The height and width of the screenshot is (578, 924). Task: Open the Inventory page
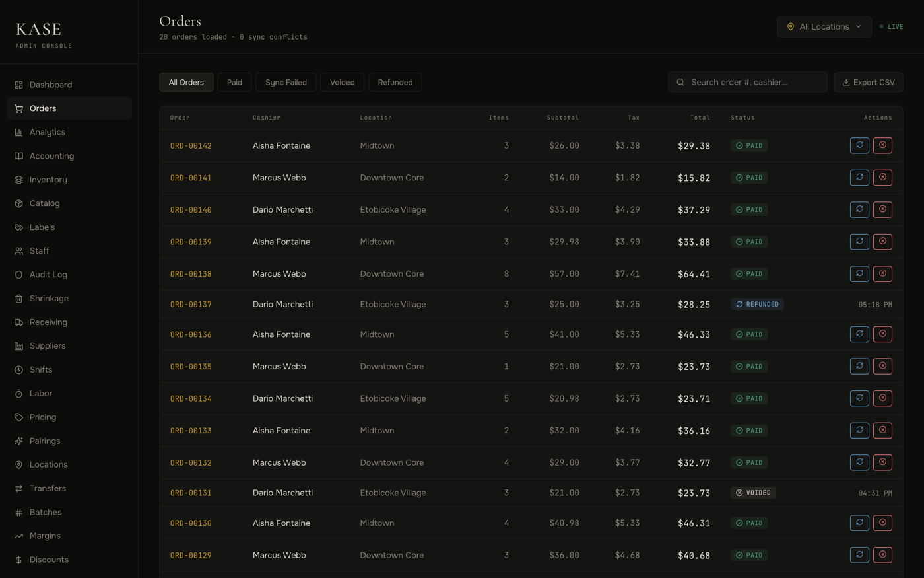point(69,180)
